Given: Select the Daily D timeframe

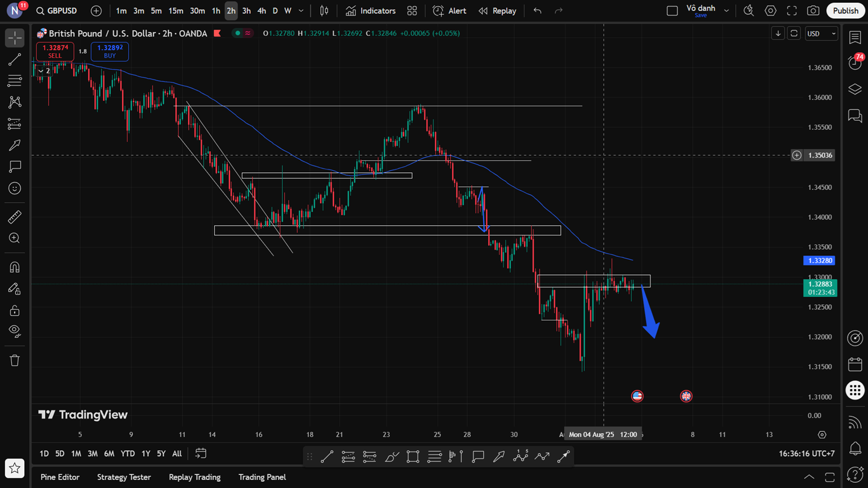Looking at the screenshot, I should [275, 11].
